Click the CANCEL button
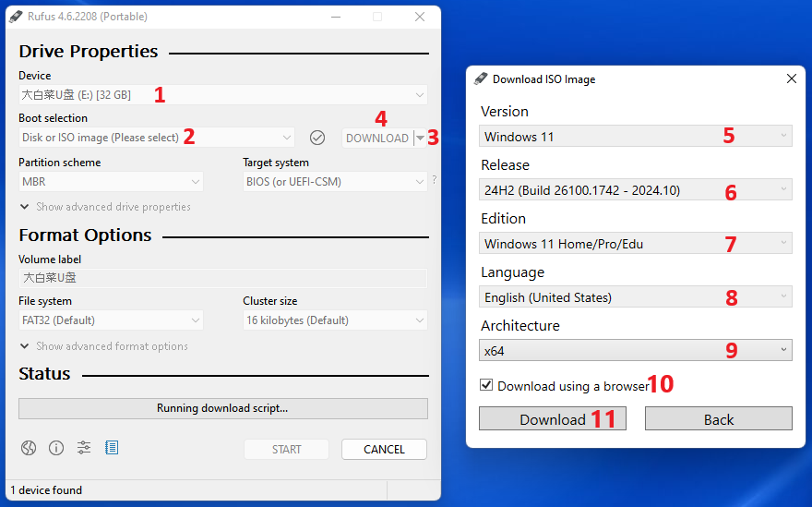This screenshot has width=812, height=507. 384,449
